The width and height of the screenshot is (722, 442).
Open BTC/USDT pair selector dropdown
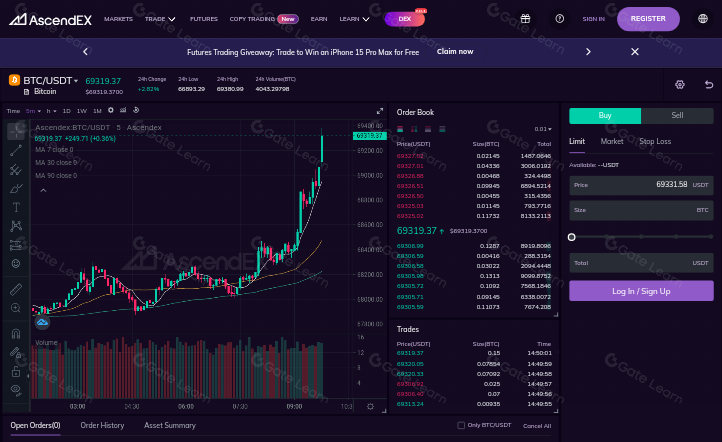pos(51,81)
